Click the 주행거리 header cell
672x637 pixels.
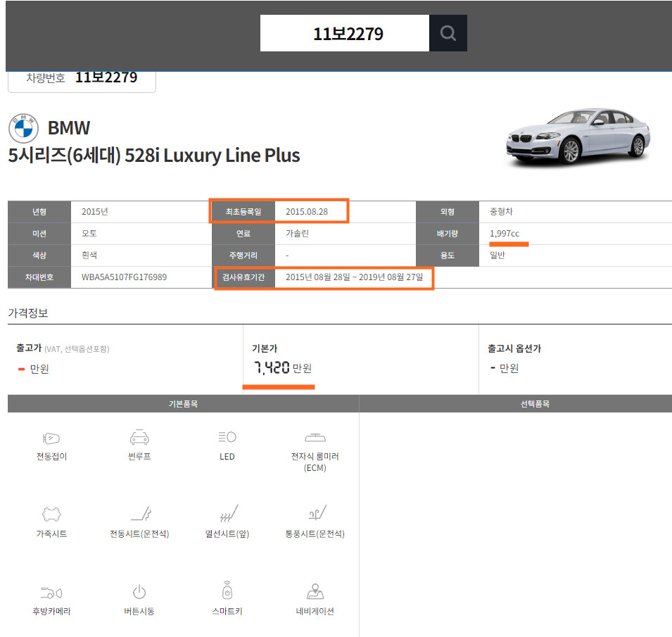point(243,256)
